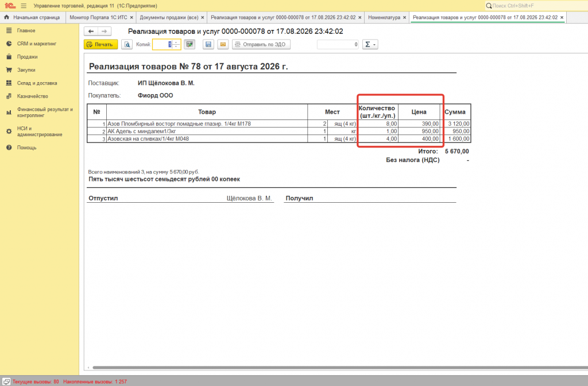Click the back arrow navigation button
Screen dimensions: 588x386
pos(91,31)
